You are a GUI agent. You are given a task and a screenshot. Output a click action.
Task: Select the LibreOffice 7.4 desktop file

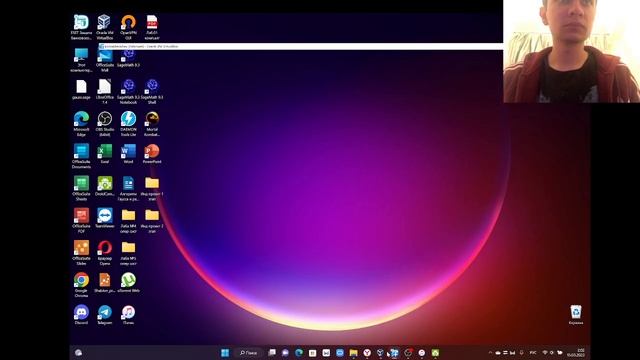coord(104,91)
